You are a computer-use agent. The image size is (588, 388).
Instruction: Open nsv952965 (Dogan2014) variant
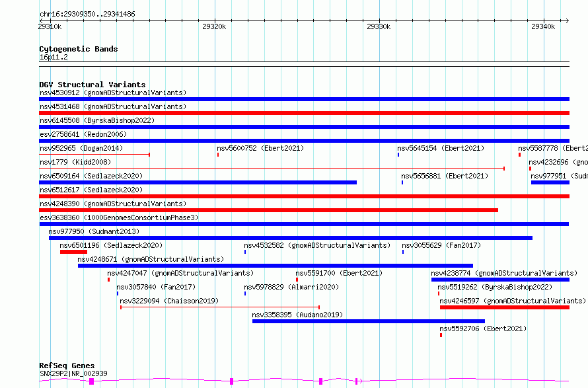pos(81,148)
